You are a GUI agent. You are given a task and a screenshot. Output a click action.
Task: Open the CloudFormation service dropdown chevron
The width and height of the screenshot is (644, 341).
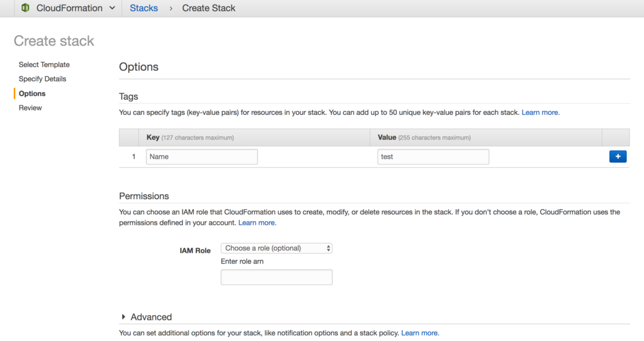click(112, 8)
